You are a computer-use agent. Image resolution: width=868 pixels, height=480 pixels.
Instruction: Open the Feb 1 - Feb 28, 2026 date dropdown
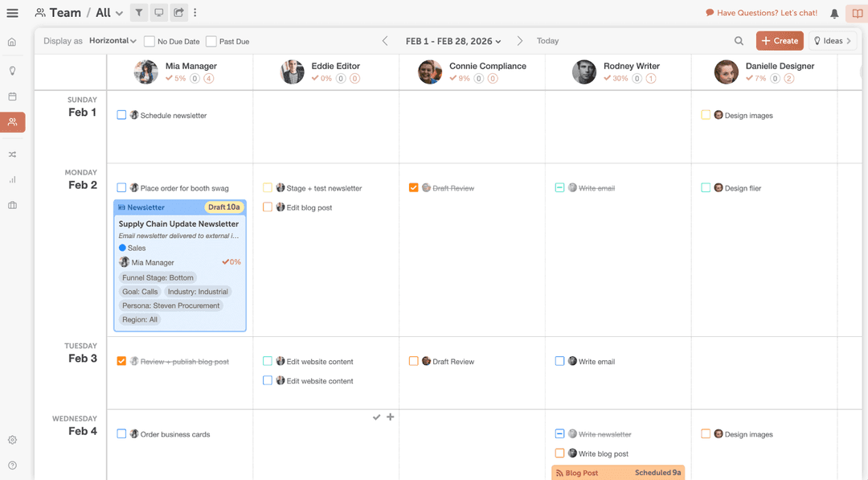point(453,41)
